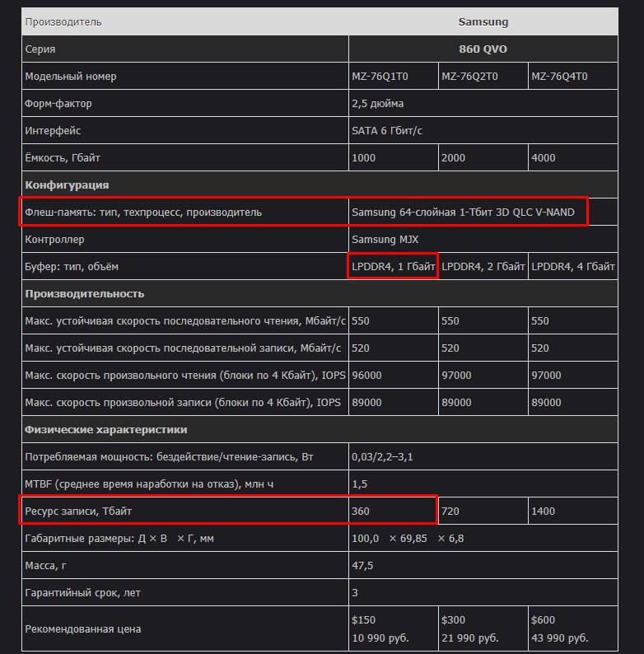644x654 pixels.
Task: Click buffer value 'LPDDR4, 4 Гбайт'
Action: pos(572,267)
